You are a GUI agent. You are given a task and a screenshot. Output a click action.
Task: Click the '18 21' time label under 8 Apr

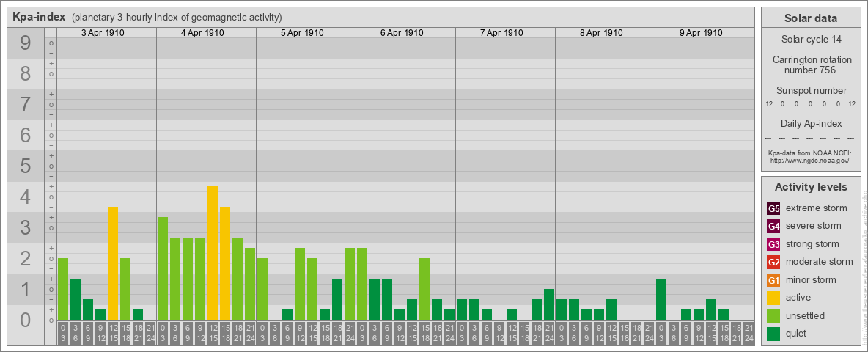point(636,333)
